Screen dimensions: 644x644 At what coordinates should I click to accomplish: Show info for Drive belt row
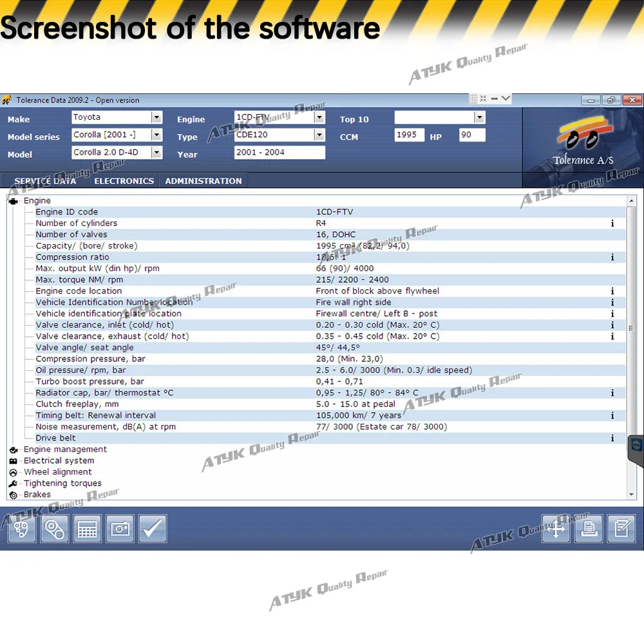(x=612, y=438)
